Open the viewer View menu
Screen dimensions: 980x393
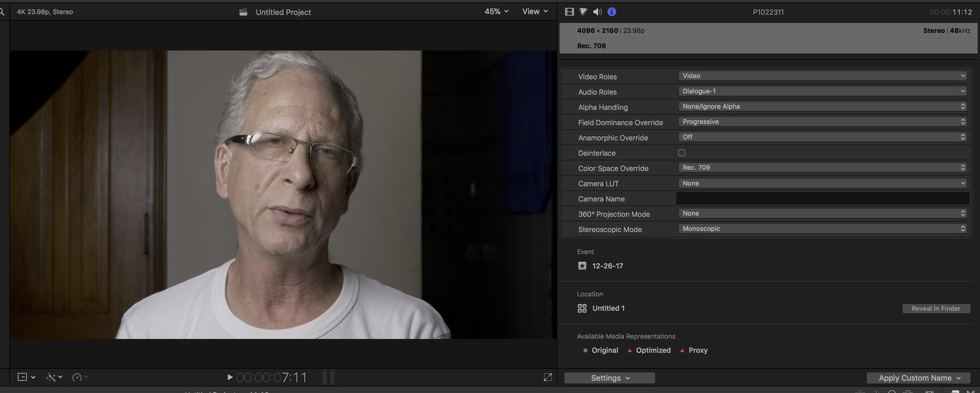click(x=535, y=11)
